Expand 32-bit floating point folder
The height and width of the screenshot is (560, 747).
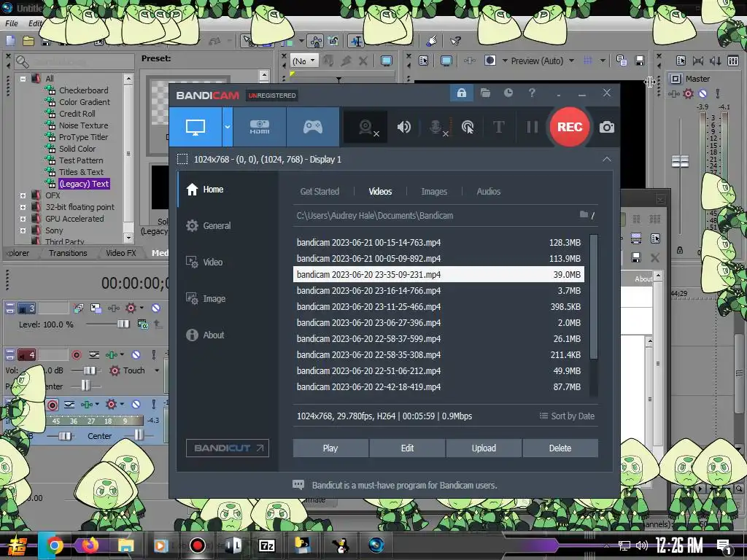coord(23,207)
